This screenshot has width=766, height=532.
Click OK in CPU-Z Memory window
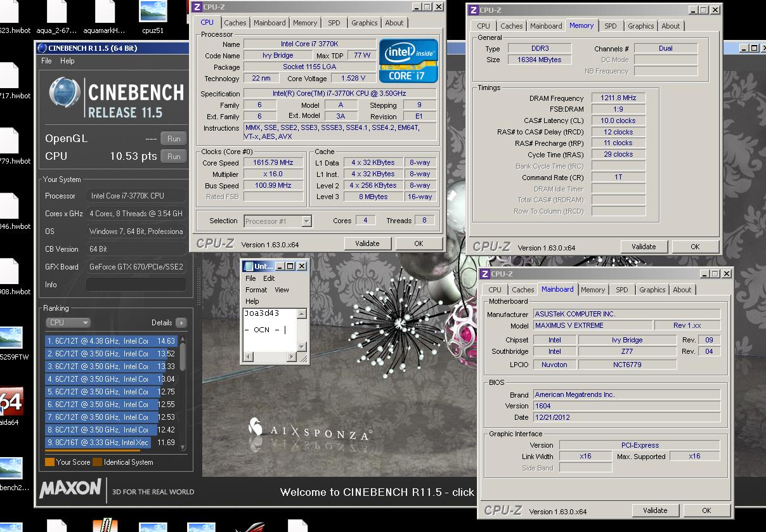pyautogui.click(x=695, y=247)
